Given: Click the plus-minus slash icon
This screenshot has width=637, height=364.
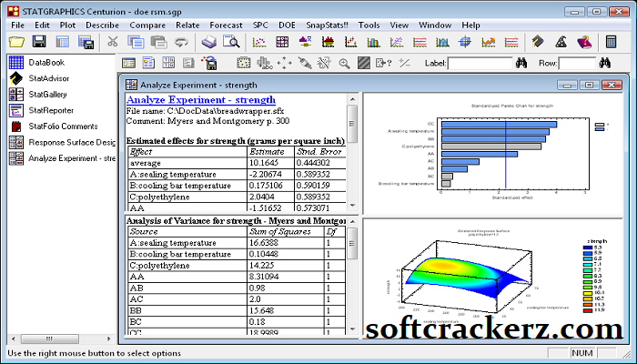Looking at the screenshot, I should coord(404,63).
